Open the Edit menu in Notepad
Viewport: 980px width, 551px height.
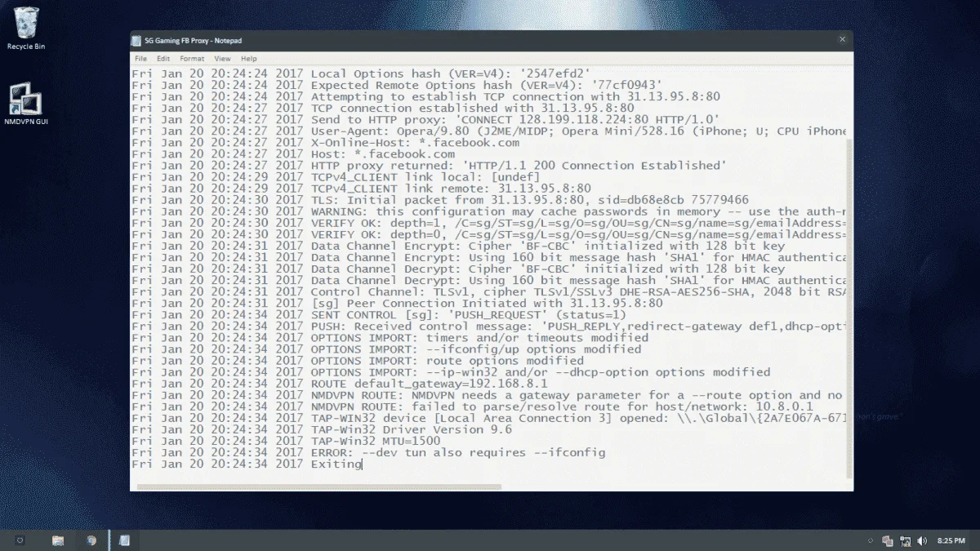click(x=163, y=59)
